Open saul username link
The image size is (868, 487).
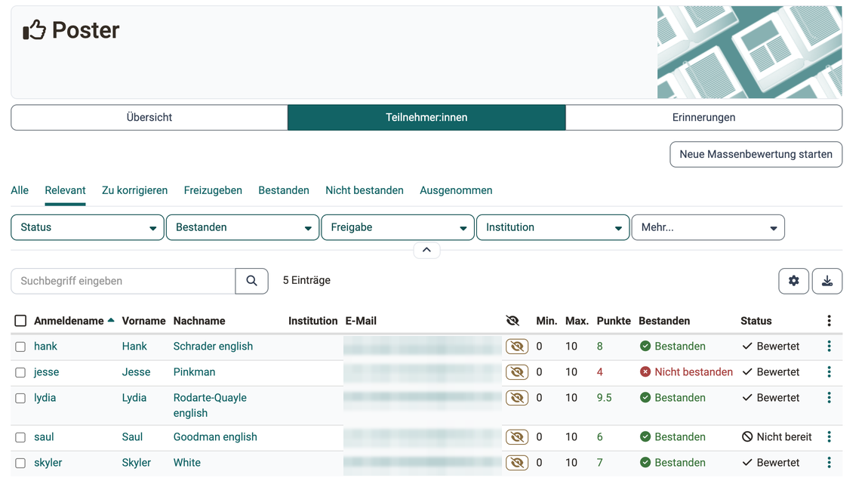point(44,437)
